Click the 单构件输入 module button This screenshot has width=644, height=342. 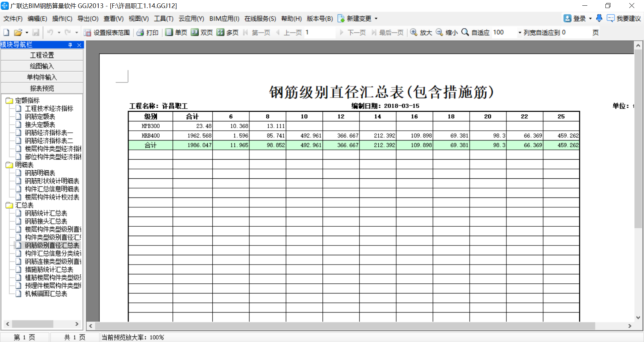pos(42,77)
